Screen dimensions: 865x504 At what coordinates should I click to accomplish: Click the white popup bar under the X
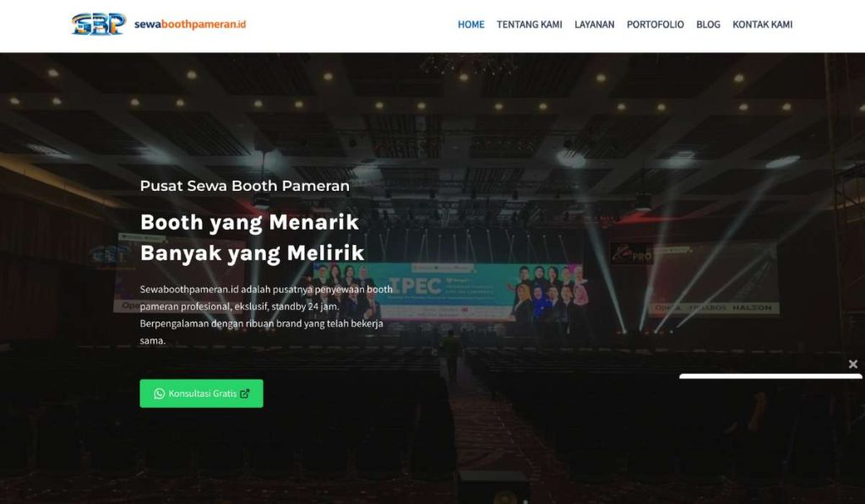point(770,377)
